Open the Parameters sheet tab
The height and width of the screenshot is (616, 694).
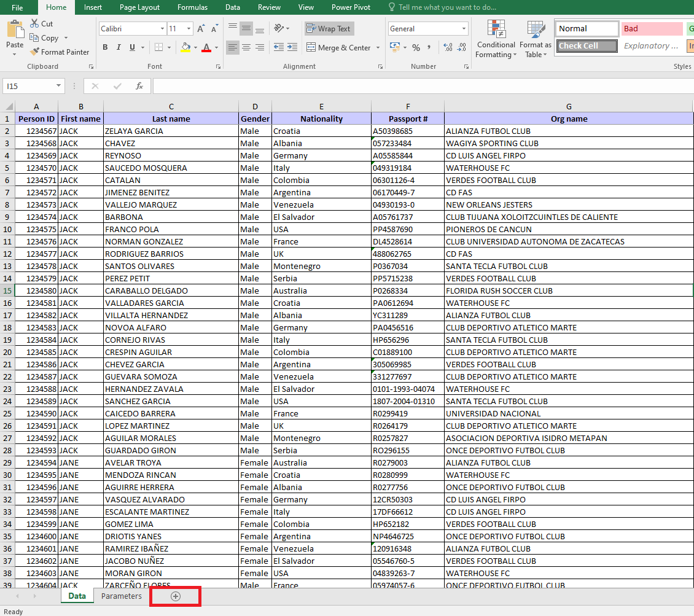(122, 596)
